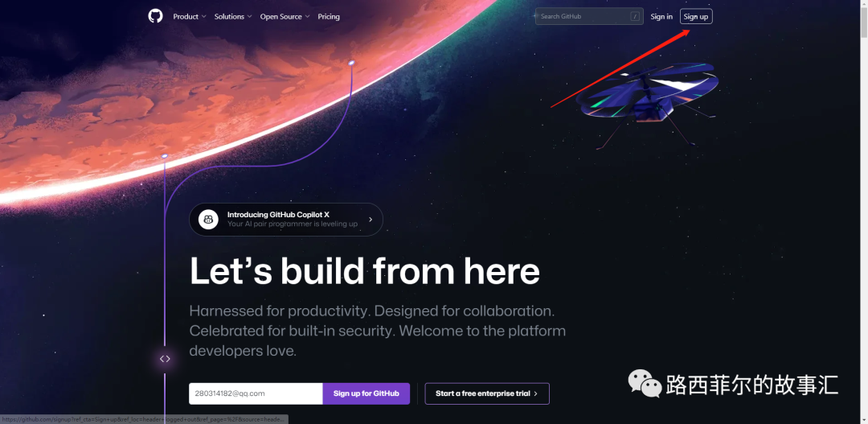Click the Copilot icon in the banner
This screenshot has height=424, width=868.
pyautogui.click(x=208, y=220)
